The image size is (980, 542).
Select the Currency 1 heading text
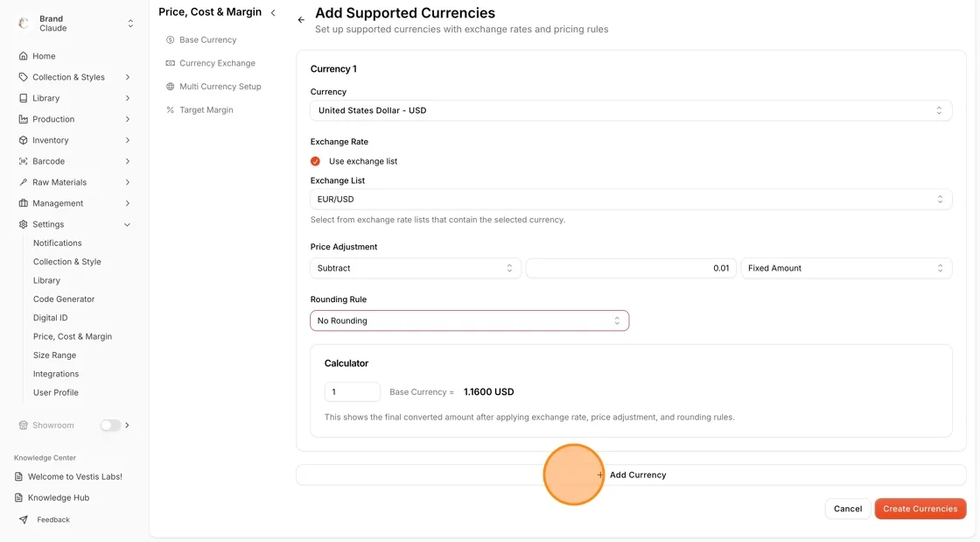pyautogui.click(x=333, y=69)
